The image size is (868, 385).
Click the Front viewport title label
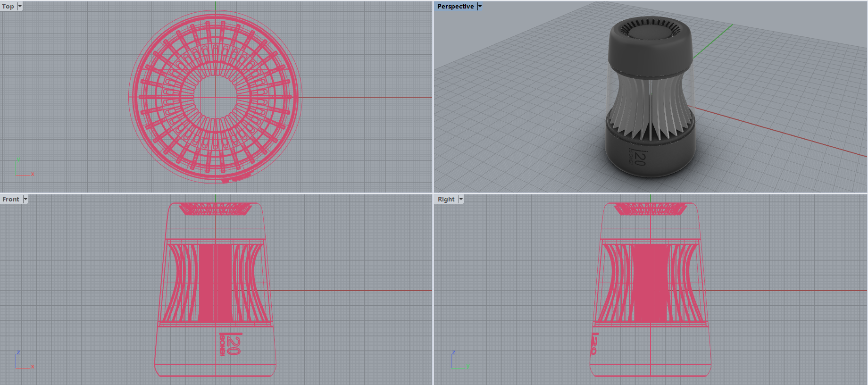pyautogui.click(x=11, y=199)
